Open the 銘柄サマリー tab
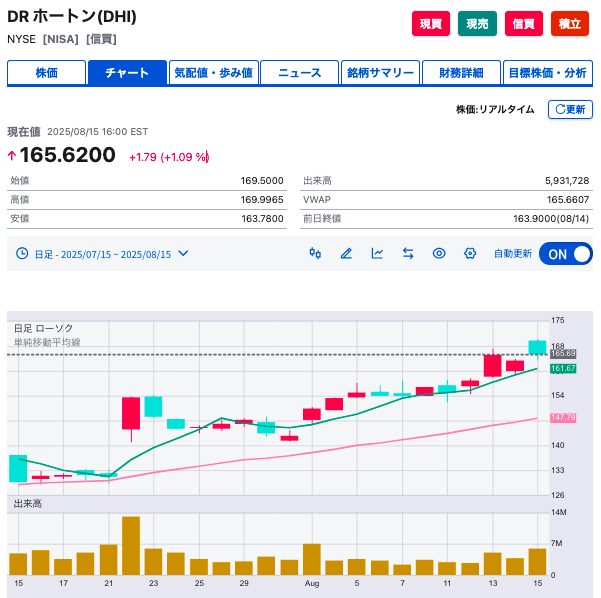 click(x=380, y=72)
